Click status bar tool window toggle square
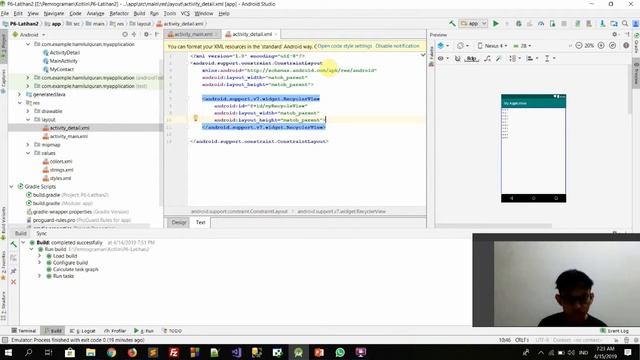 pos(4,340)
